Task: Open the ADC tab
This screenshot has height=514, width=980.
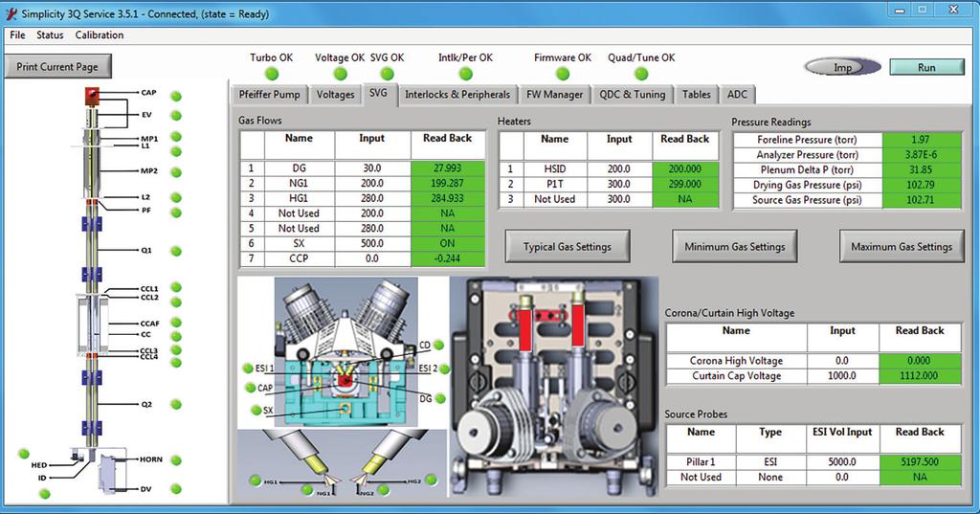Action: click(738, 95)
